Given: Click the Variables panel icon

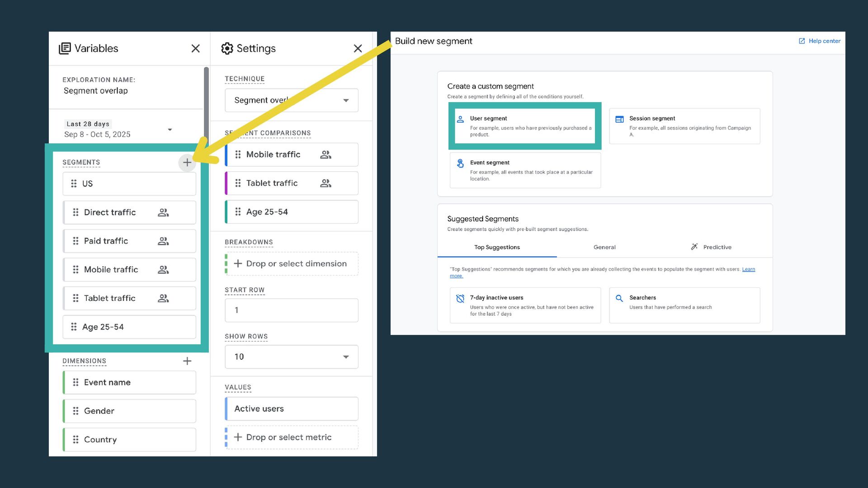Looking at the screenshot, I should click(x=65, y=48).
